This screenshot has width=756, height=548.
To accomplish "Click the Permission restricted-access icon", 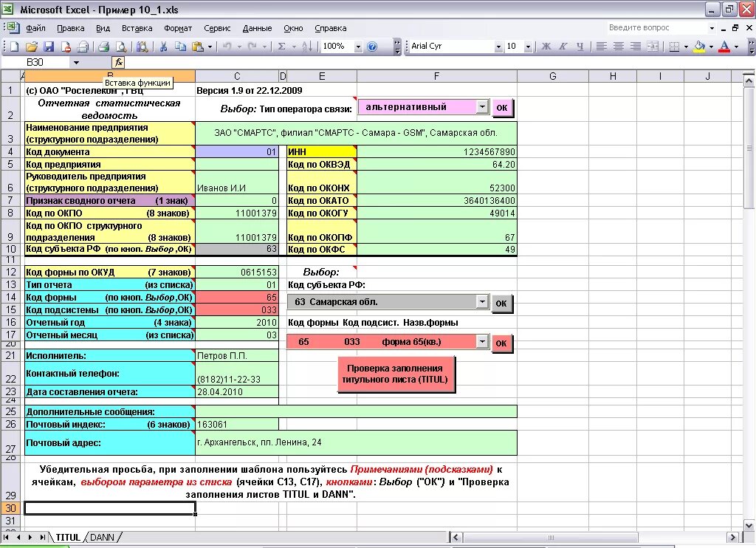I will (x=66, y=47).
